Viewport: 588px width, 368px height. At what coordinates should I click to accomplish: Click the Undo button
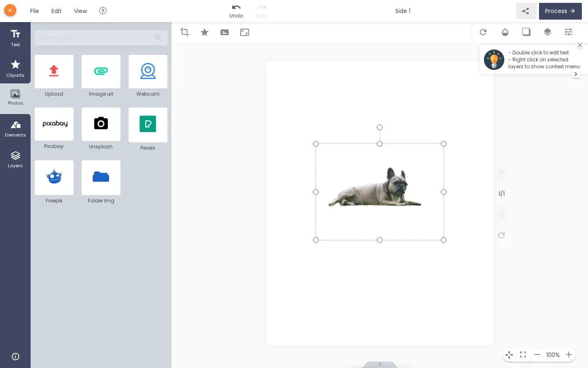236,11
